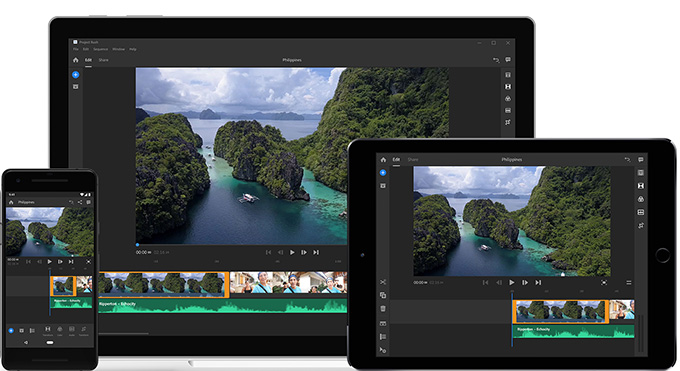Open the Transform panel on the tablet
This screenshot has width=680, height=371.
[x=641, y=225]
